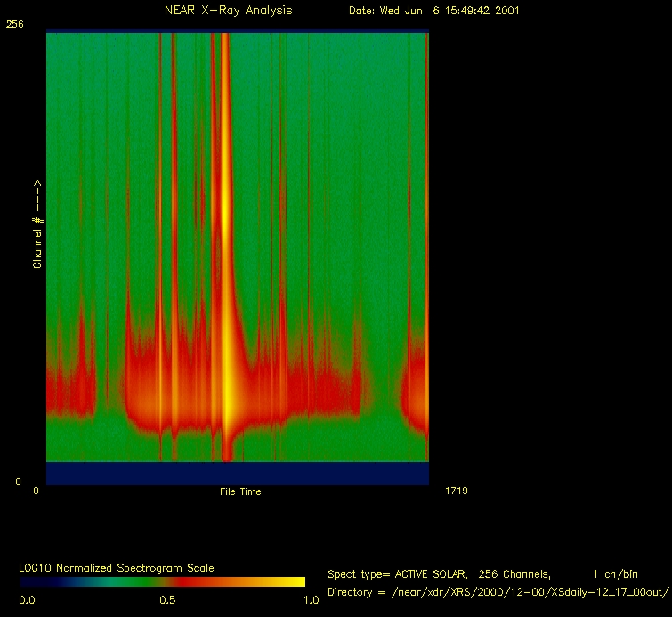This screenshot has height=617, width=672.
Task: Pick the green section of the color scale
Action: (x=107, y=582)
